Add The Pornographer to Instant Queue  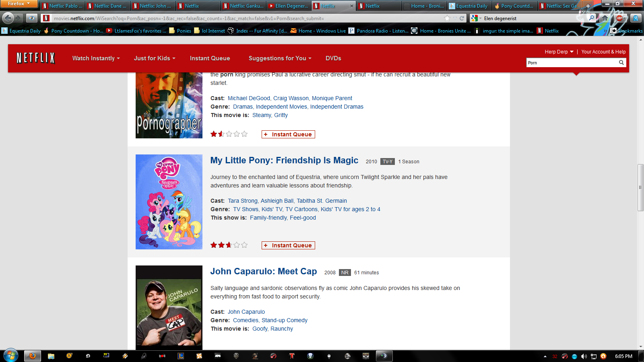tap(288, 134)
